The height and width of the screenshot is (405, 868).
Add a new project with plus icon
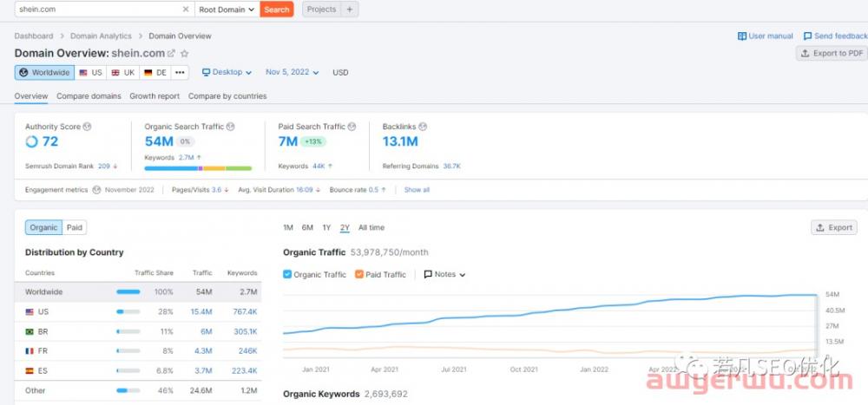(349, 10)
